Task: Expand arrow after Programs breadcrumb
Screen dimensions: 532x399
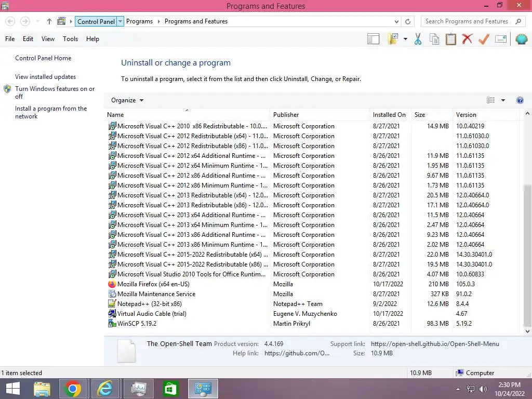Action: point(158,21)
